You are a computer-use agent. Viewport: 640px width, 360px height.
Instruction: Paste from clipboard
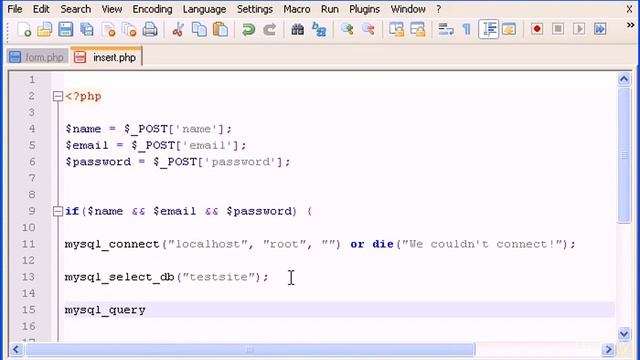pyautogui.click(x=220, y=29)
